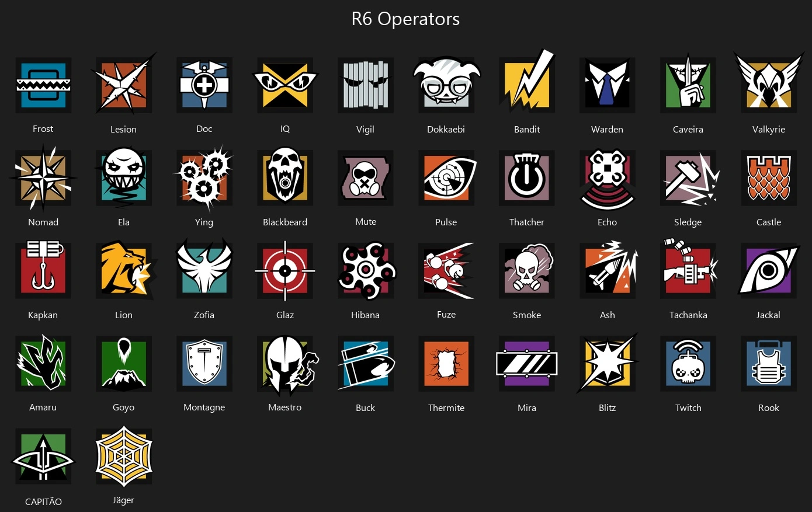This screenshot has width=812, height=512.
Task: Click the Jackal eye icon
Action: click(x=769, y=271)
